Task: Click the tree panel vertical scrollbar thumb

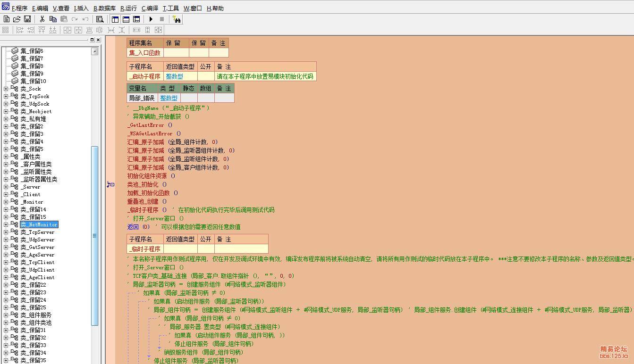Action: (95, 236)
